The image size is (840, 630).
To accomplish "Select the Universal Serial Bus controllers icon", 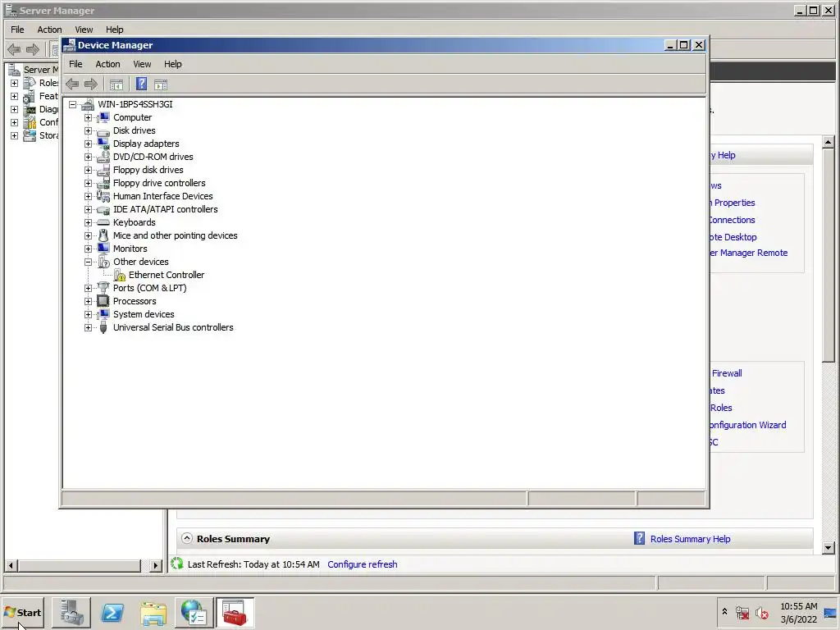I will pyautogui.click(x=103, y=327).
